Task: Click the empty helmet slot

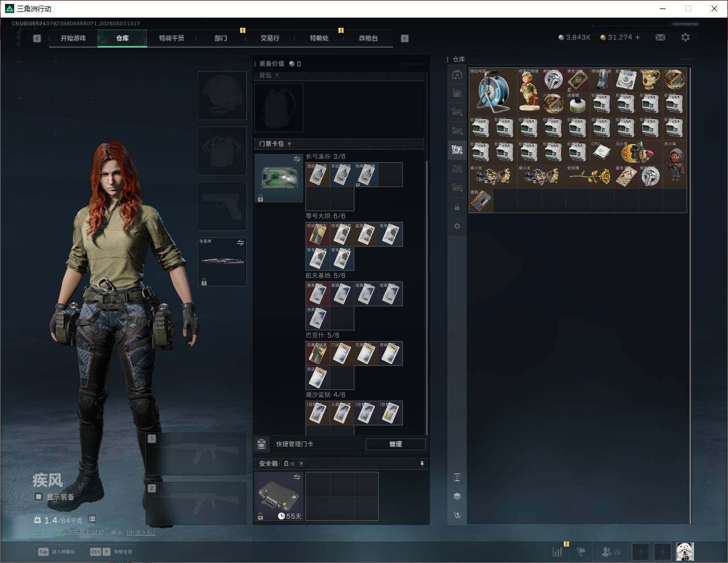Action: pyautogui.click(x=222, y=95)
